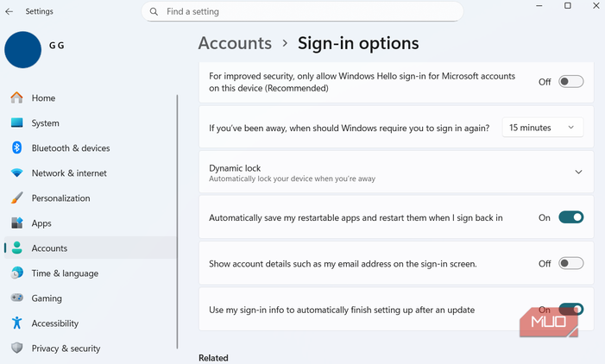Click the search magnifier icon

[x=154, y=11]
